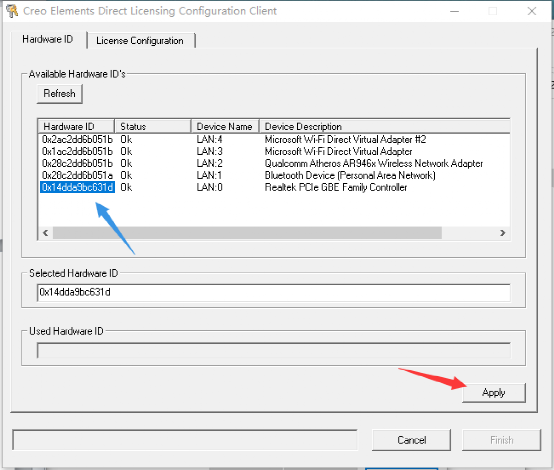Switch to the Hardware ID tab
Viewport: 554px width, 470px height.
tap(48, 39)
